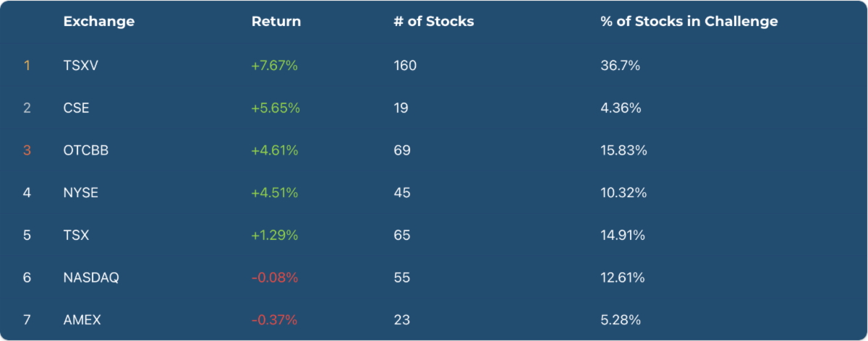The height and width of the screenshot is (341, 868).
Task: Open the TSXV exchange row
Action: pyautogui.click(x=80, y=66)
